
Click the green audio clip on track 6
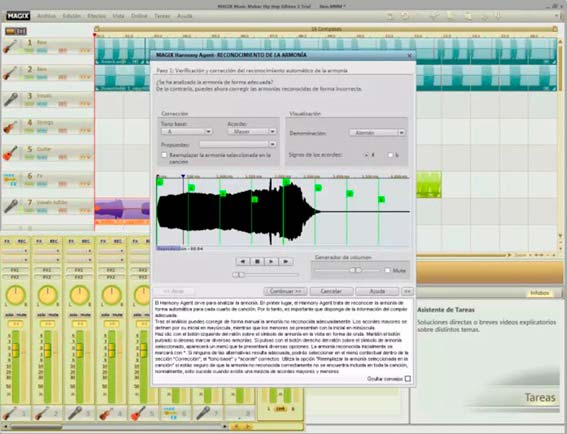pyautogui.click(x=429, y=185)
